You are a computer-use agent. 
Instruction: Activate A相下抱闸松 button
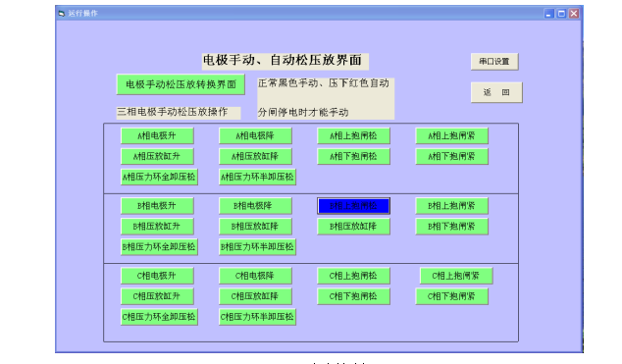[x=353, y=156]
